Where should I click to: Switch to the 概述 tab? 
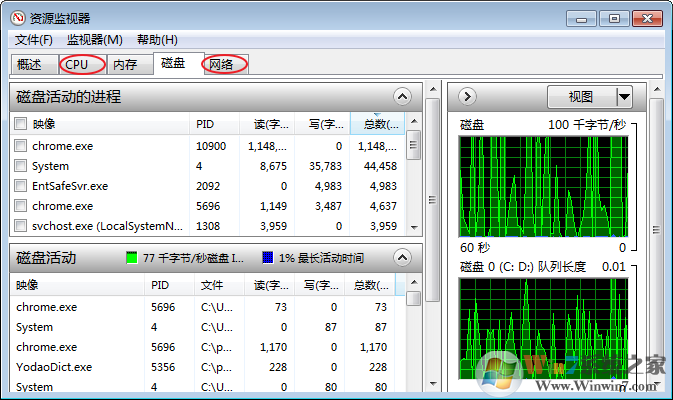coord(34,65)
